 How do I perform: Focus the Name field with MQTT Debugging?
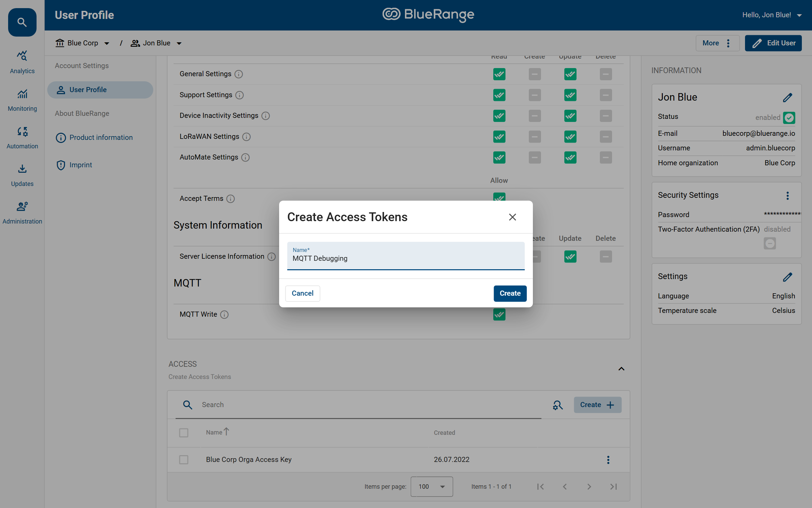tap(406, 256)
